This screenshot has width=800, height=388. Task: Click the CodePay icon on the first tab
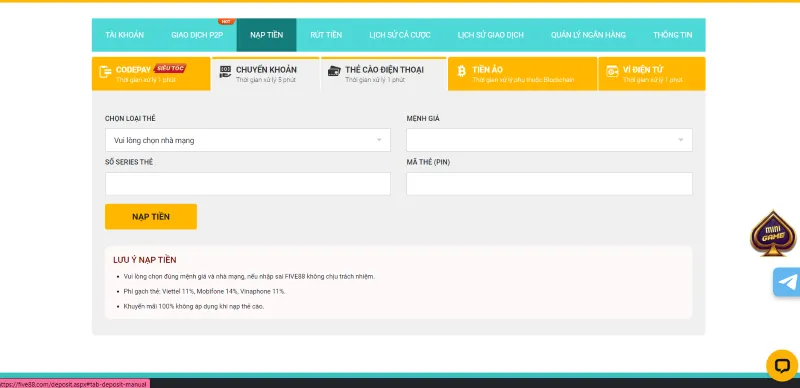pos(105,72)
